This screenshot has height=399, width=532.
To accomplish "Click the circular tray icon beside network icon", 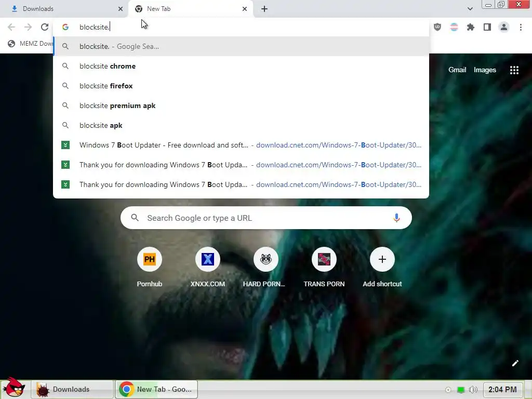I will 448,390.
